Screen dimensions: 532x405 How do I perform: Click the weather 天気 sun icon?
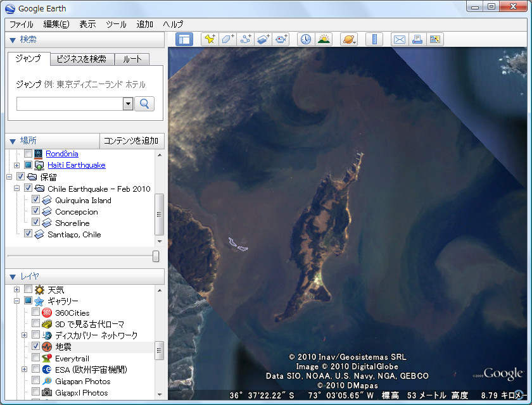point(39,290)
